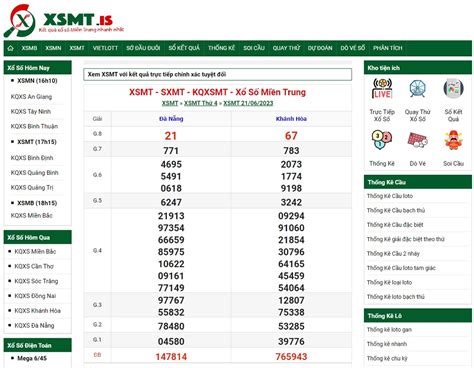
Task: Open KQXS Bình Thuận link
Action: (34, 126)
